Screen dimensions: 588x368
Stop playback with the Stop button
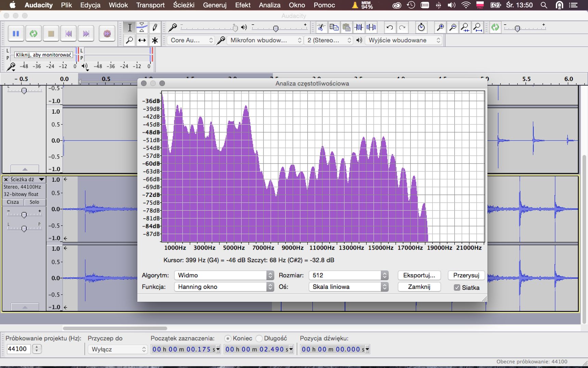[x=51, y=34]
